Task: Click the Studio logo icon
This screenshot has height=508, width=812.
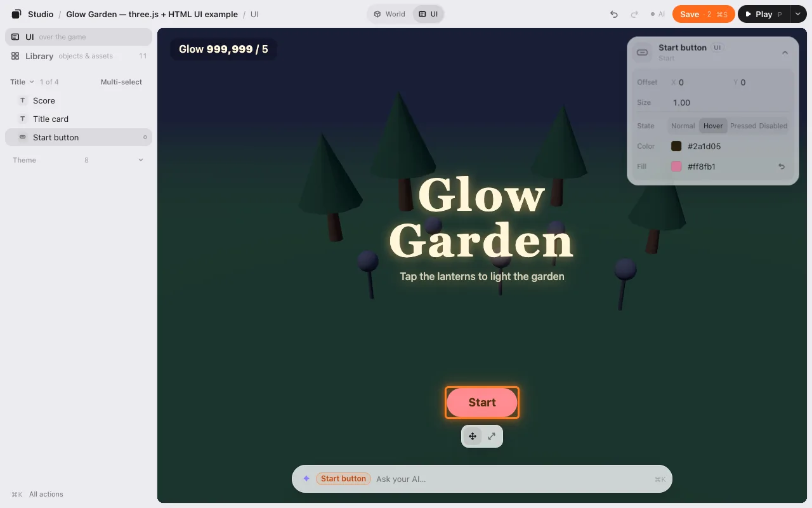Action: click(x=16, y=14)
